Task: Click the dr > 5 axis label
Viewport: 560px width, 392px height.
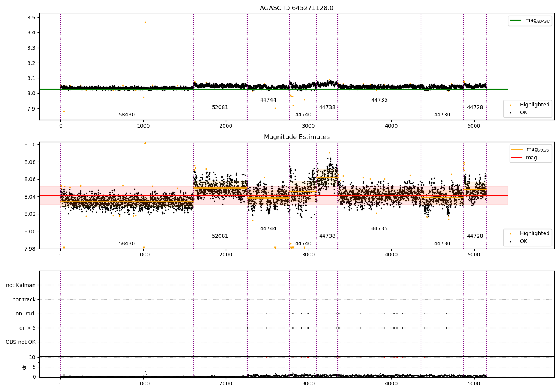Action: 28,328
